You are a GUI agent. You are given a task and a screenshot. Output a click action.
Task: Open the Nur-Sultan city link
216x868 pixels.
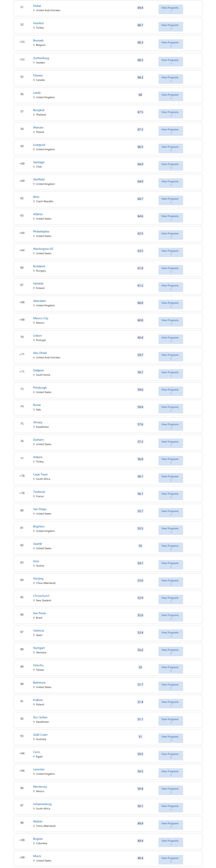(x=40, y=717)
